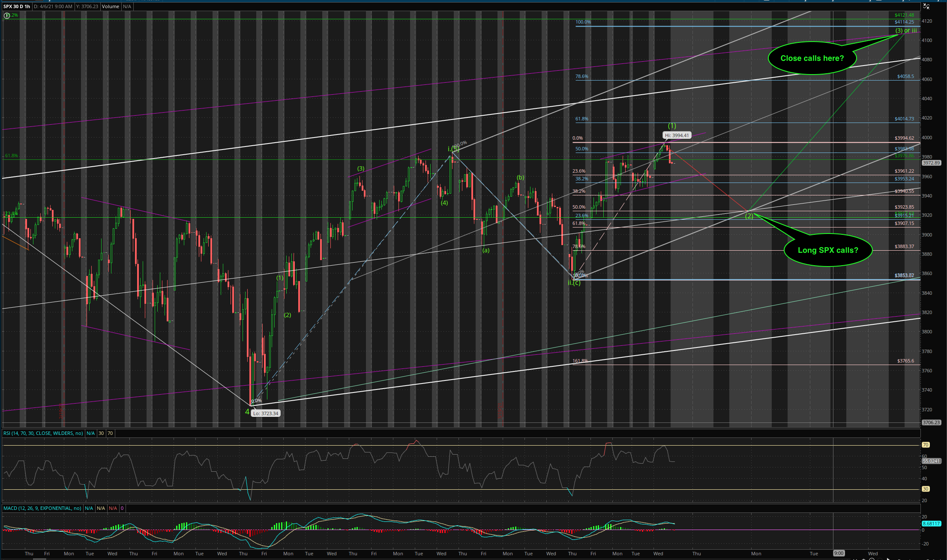The height and width of the screenshot is (560, 947).
Task: Click the RSI study title label
Action: [x=43, y=433]
